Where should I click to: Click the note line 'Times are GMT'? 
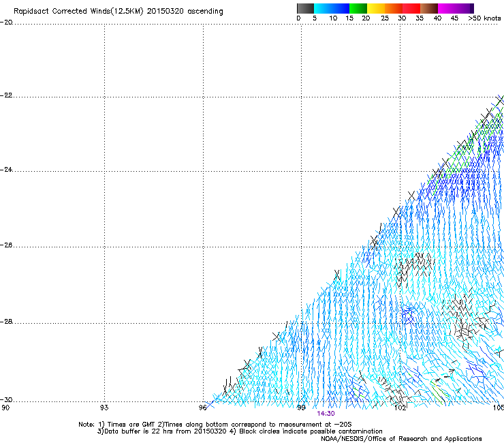[x=131, y=425]
